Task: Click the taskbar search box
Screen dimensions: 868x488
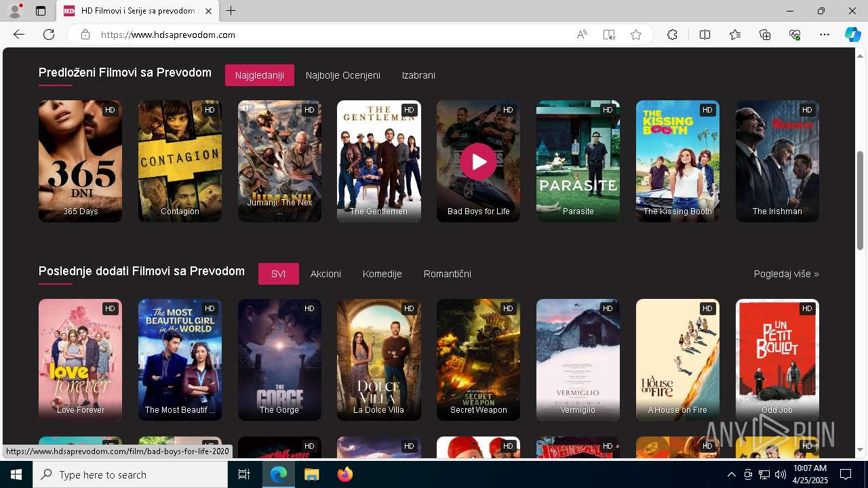Action: 130,474
